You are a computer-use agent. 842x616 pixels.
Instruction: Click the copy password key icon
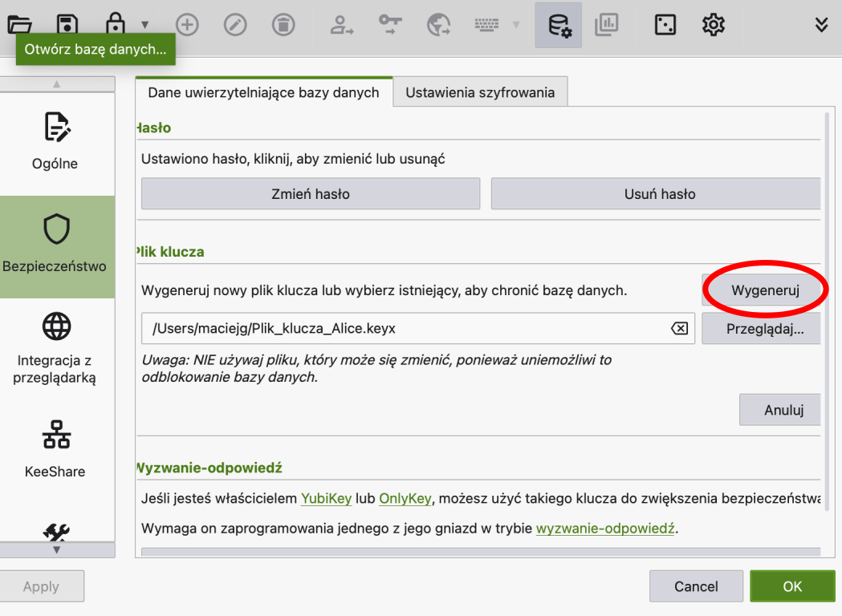point(390,25)
